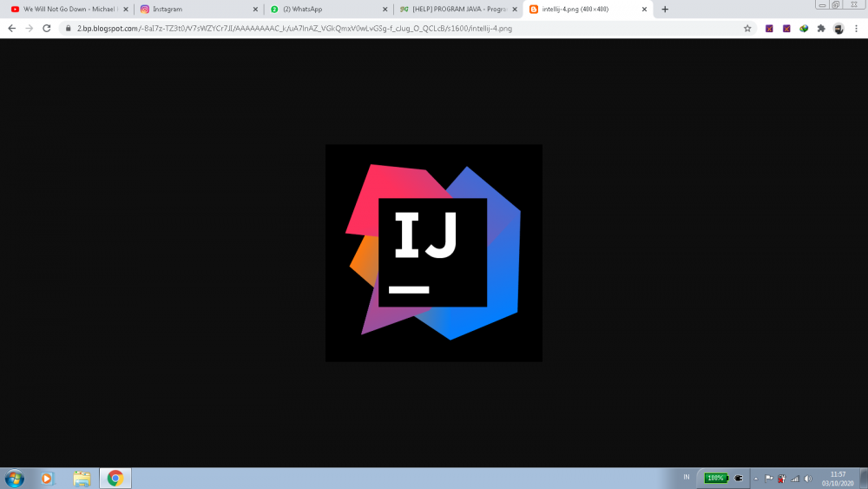Open the Extensions puzzle piece menu
This screenshot has width=868, height=489.
tap(821, 29)
